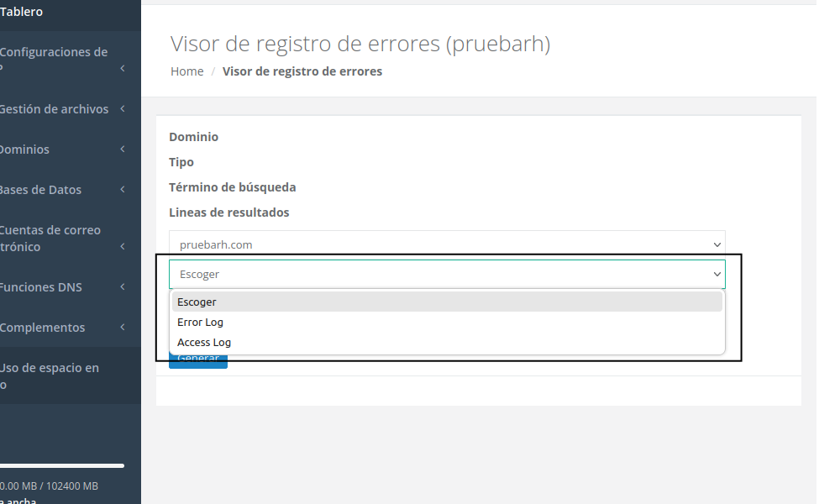Click the disk usage progress bar

[x=62, y=465]
